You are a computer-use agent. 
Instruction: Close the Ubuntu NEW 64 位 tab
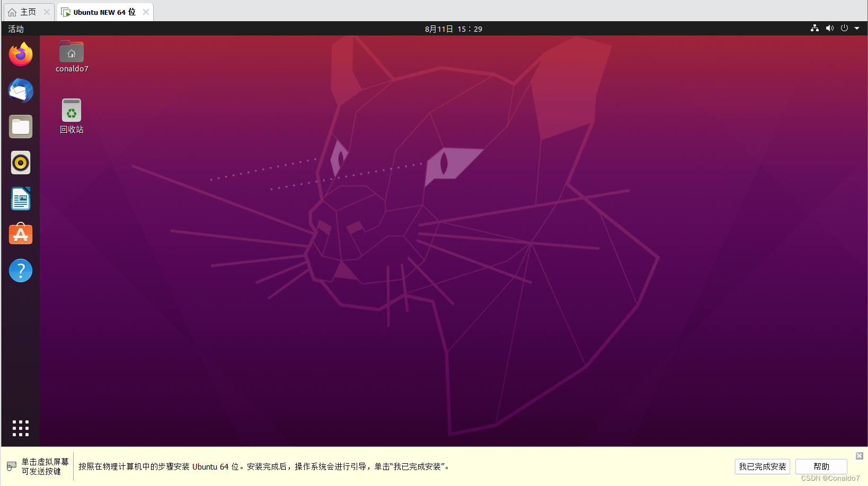[146, 12]
